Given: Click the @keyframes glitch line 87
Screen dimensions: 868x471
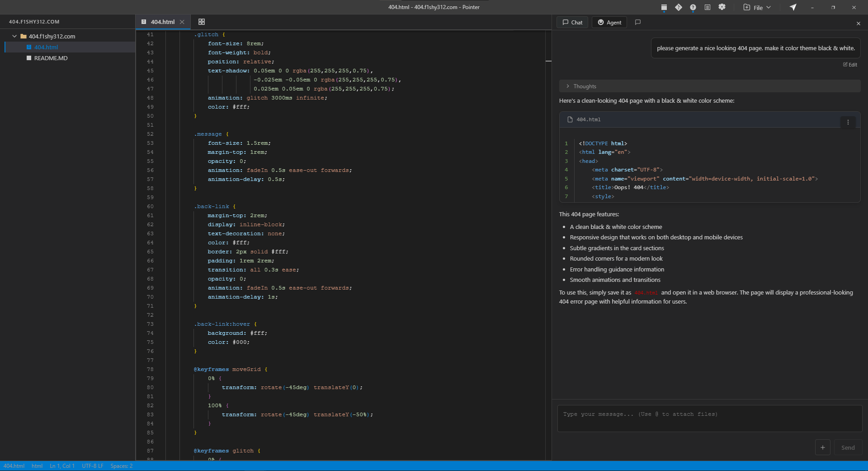Looking at the screenshot, I should click(x=227, y=451).
